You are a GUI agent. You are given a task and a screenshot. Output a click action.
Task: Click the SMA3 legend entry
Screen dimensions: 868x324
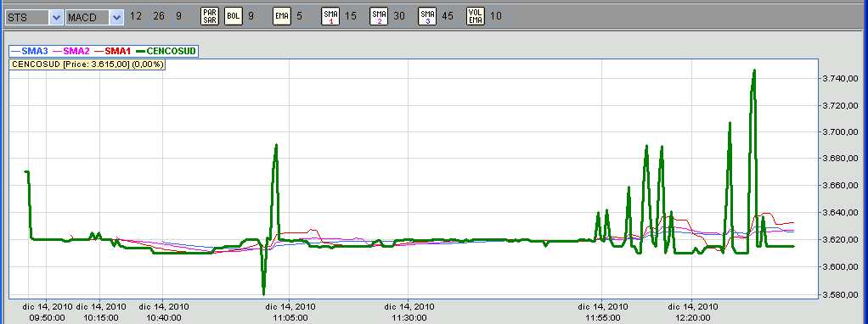coord(30,51)
